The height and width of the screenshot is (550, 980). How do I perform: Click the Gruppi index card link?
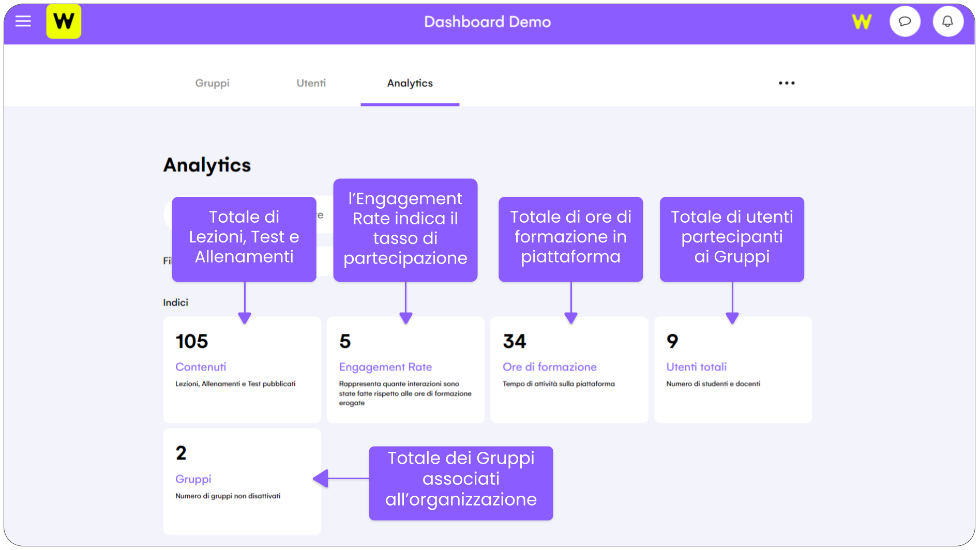[x=193, y=479]
